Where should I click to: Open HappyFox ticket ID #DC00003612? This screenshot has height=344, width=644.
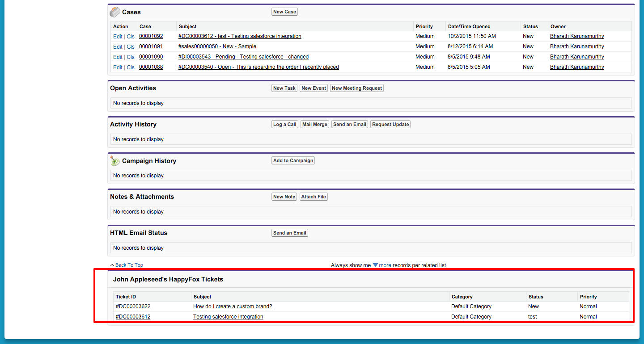point(133,317)
